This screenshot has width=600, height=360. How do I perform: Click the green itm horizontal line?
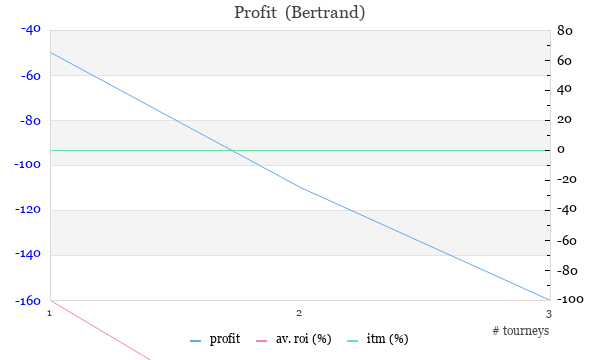click(300, 150)
